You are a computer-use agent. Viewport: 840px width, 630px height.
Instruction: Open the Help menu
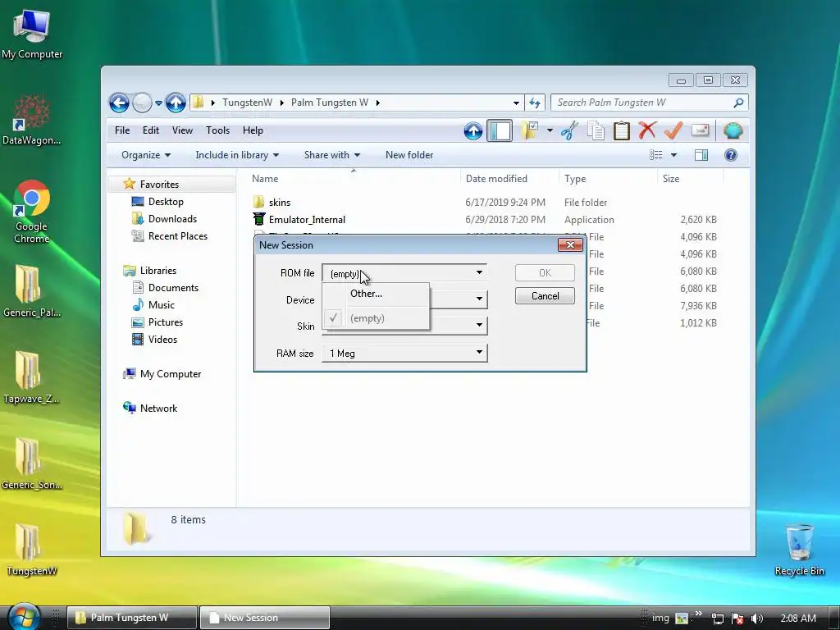tap(253, 130)
